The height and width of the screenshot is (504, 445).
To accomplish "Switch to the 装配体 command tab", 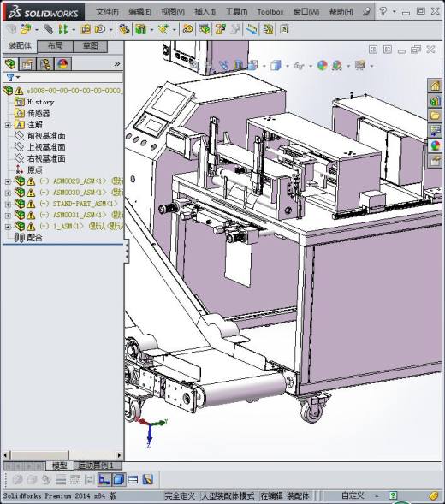I will click(20, 46).
